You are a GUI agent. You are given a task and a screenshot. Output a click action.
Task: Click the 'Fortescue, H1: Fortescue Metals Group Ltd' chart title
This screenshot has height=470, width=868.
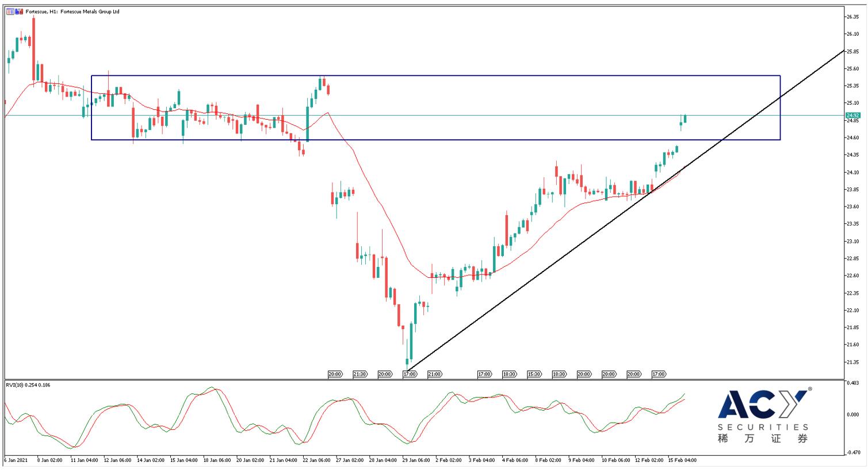click(72, 12)
